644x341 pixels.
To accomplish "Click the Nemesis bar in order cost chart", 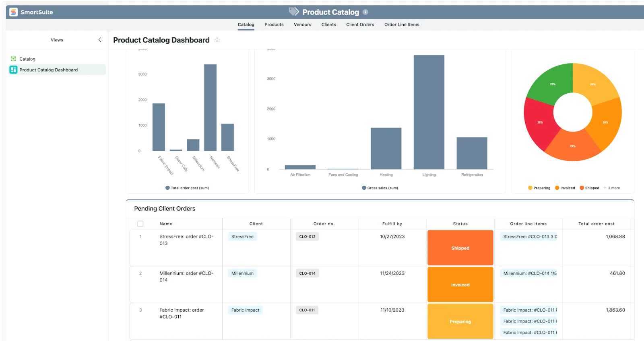I will pos(210,108).
